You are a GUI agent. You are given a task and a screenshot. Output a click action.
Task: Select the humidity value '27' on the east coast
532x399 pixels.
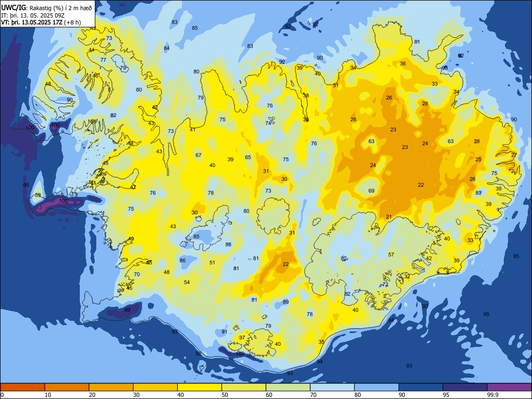514,155
